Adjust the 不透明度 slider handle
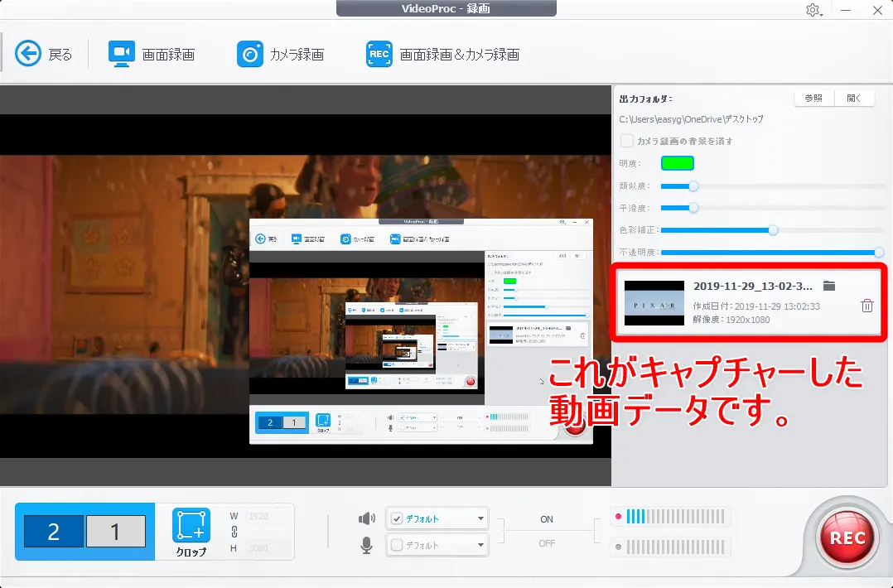The height and width of the screenshot is (588, 893). [x=879, y=252]
